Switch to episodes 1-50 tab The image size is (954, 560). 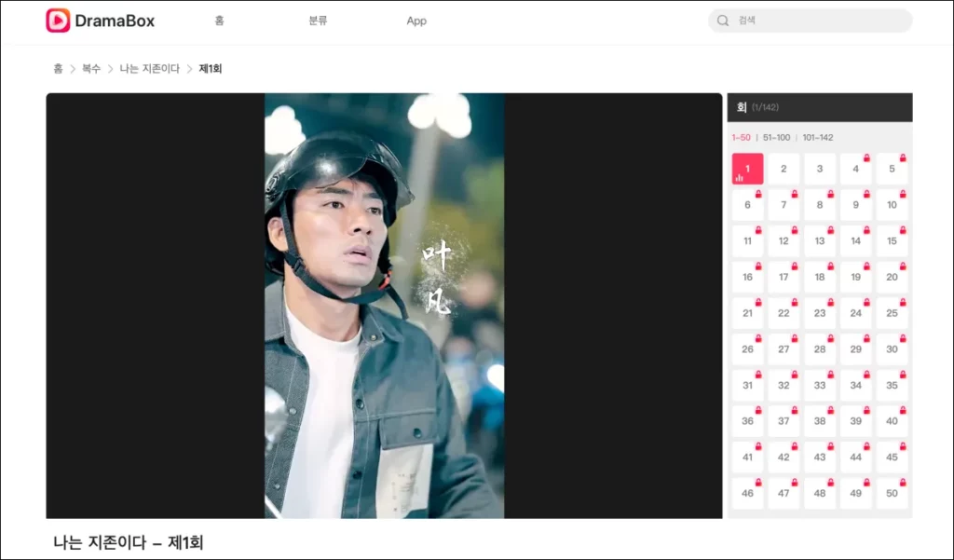click(x=741, y=138)
